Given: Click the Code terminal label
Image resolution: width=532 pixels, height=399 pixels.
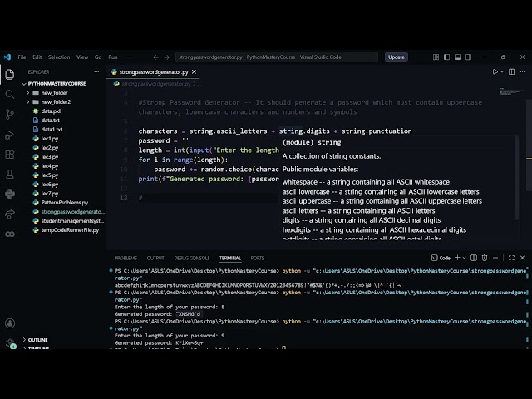Looking at the screenshot, I should pos(441,258).
